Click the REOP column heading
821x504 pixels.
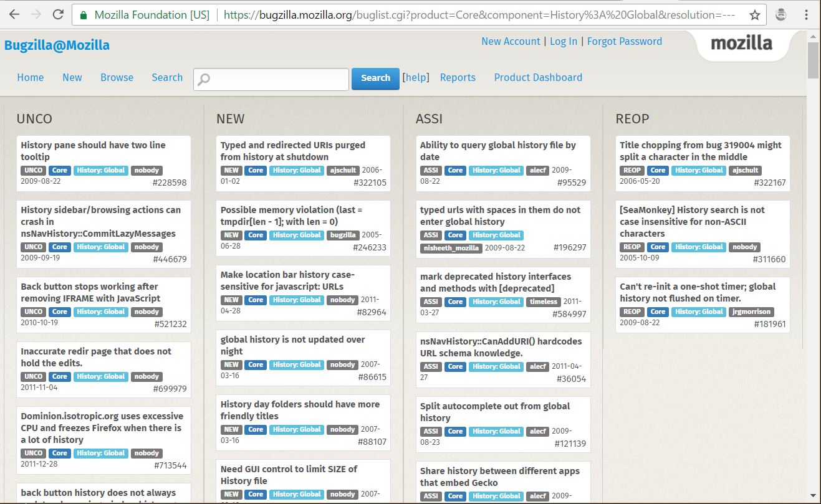[632, 118]
